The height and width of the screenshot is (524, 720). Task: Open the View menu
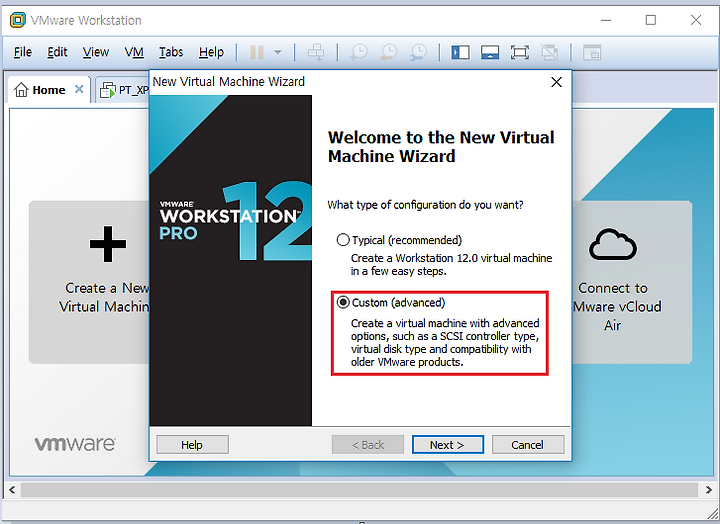[x=96, y=52]
